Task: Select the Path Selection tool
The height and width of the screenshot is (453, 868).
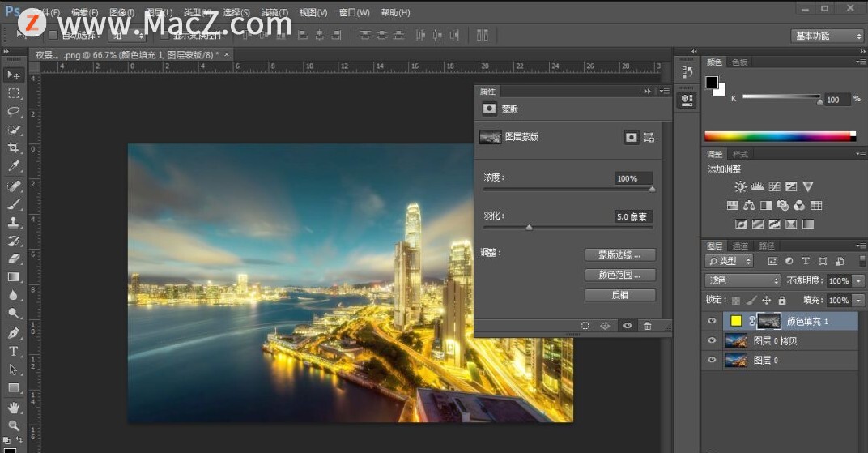Action: tap(13, 370)
